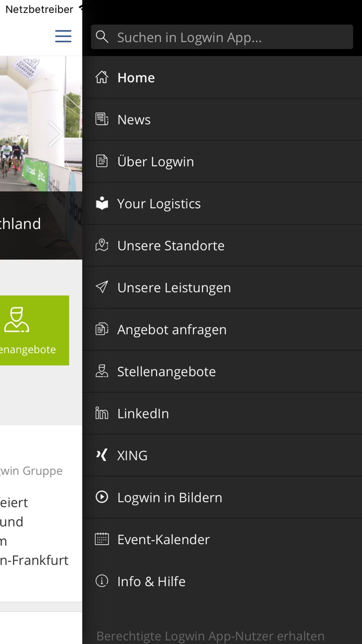Tap the search magnifier icon
This screenshot has height=644, width=362.
point(102,37)
